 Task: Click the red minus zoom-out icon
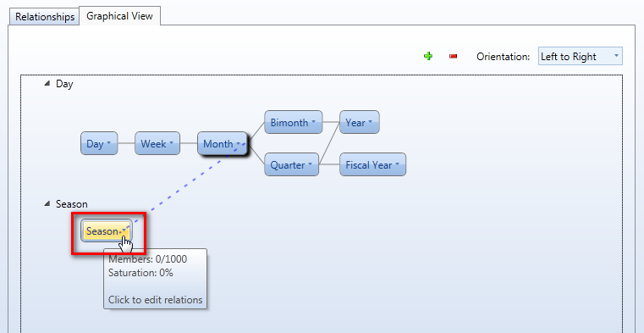coord(454,56)
